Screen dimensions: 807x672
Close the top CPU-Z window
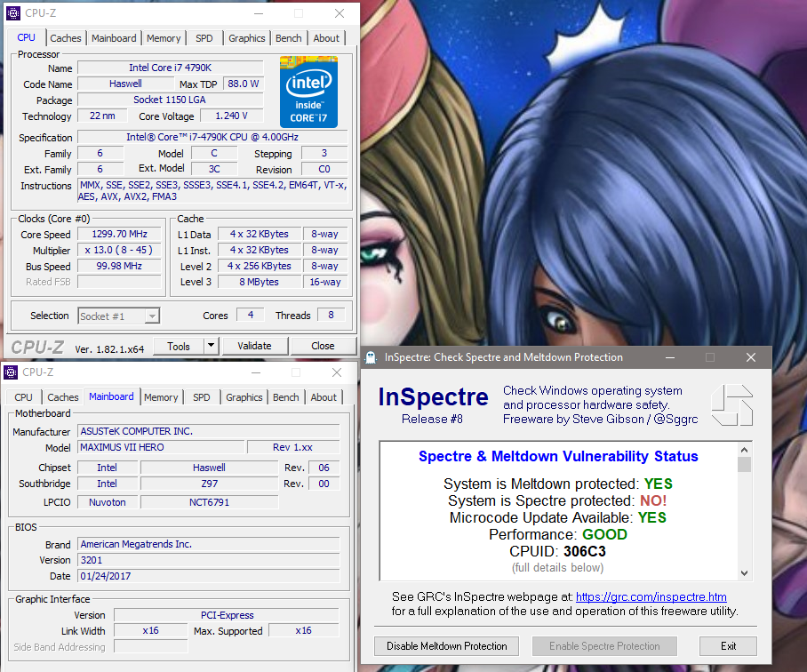click(x=340, y=13)
